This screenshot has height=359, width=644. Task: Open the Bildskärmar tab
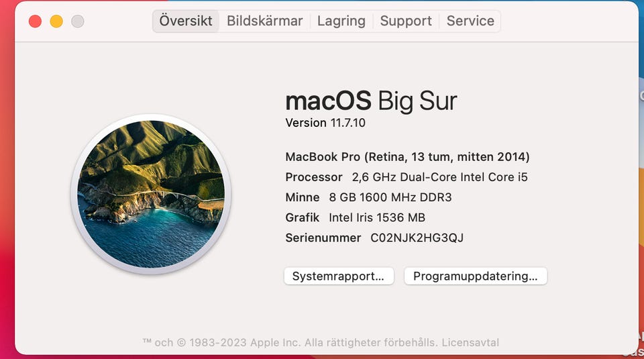pos(264,21)
